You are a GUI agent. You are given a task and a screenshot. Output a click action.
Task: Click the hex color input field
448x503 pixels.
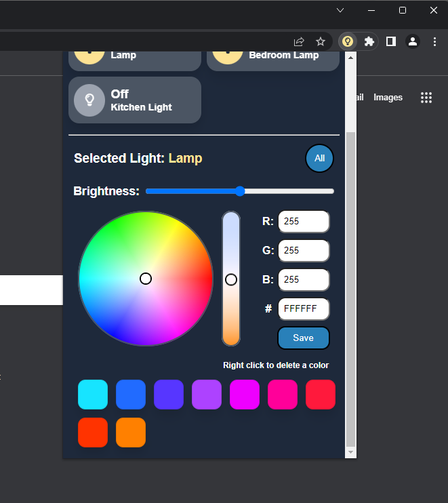[304, 309]
